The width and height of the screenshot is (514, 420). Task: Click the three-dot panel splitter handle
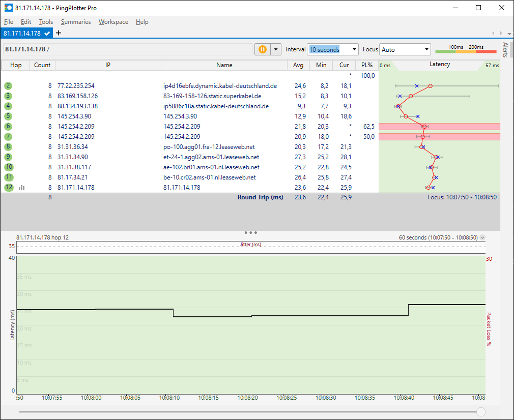tap(251, 232)
